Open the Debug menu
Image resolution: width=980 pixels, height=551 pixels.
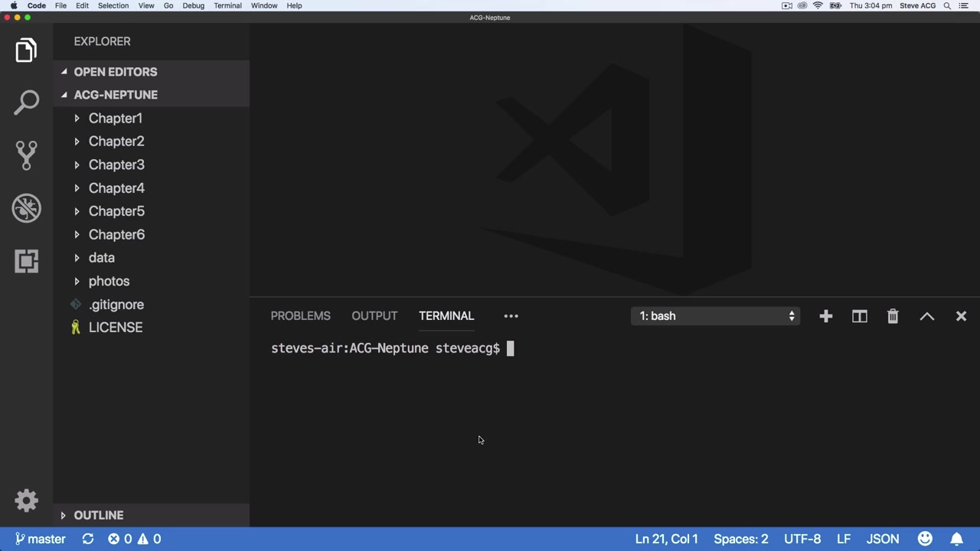194,5
